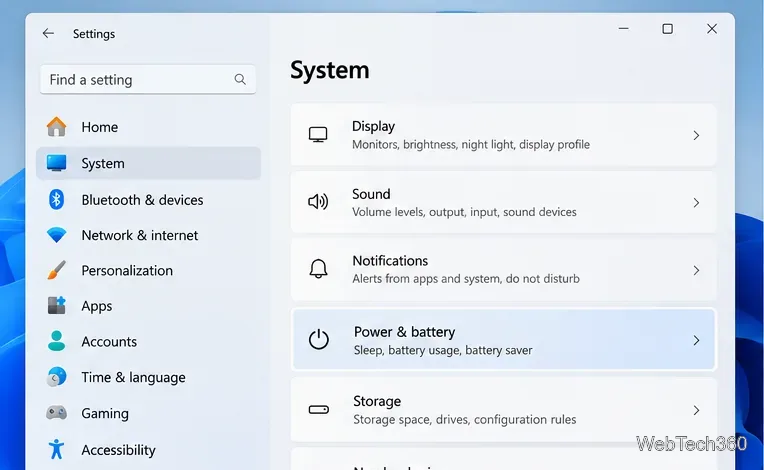This screenshot has height=470, width=764.
Task: Click the Bluetooth icon in sidebar
Action: click(57, 199)
